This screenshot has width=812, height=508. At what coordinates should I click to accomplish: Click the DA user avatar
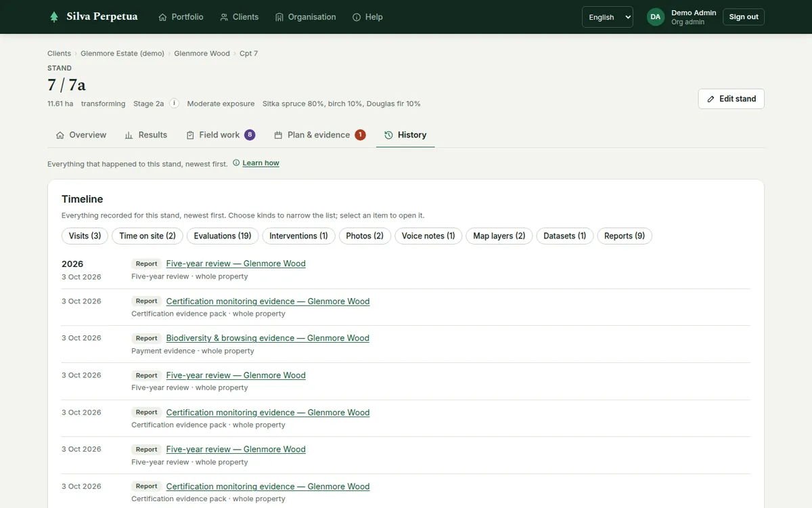coord(655,17)
